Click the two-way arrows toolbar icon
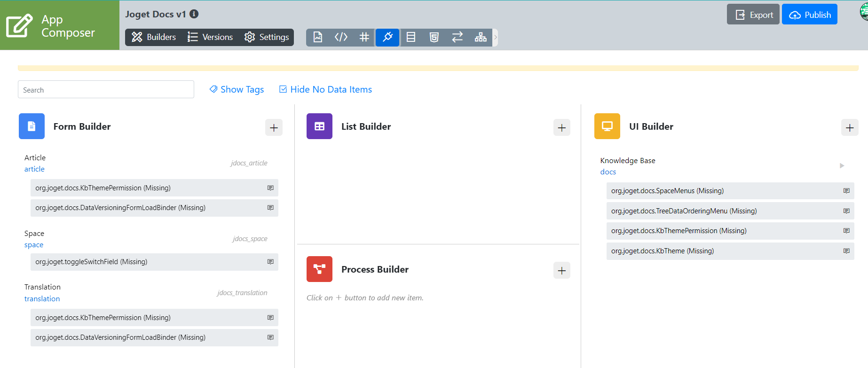The height and width of the screenshot is (368, 868). coord(458,37)
